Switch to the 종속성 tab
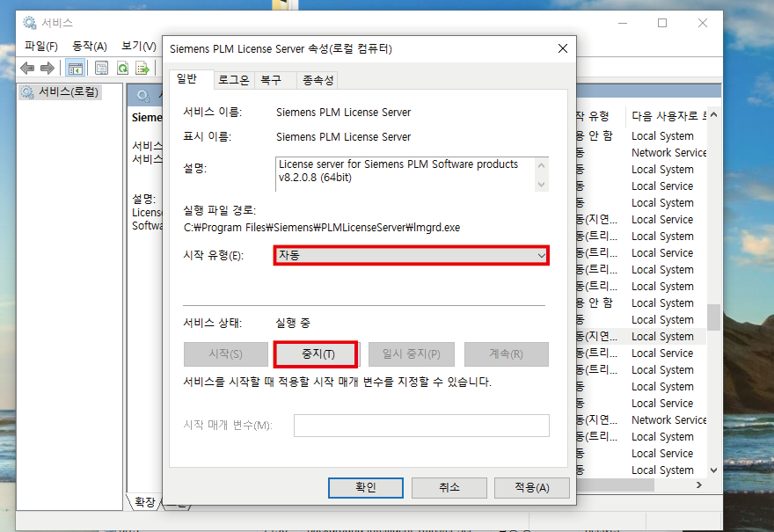The width and height of the screenshot is (774, 532). click(318, 80)
